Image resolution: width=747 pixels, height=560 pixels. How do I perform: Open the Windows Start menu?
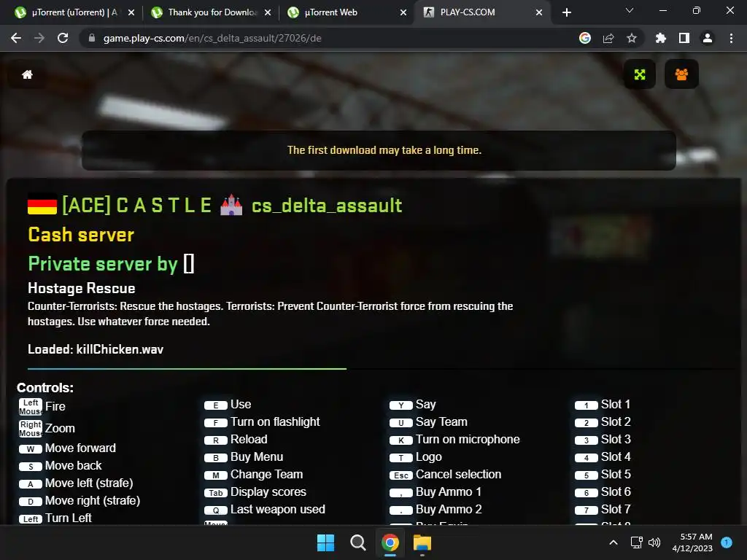pos(326,542)
